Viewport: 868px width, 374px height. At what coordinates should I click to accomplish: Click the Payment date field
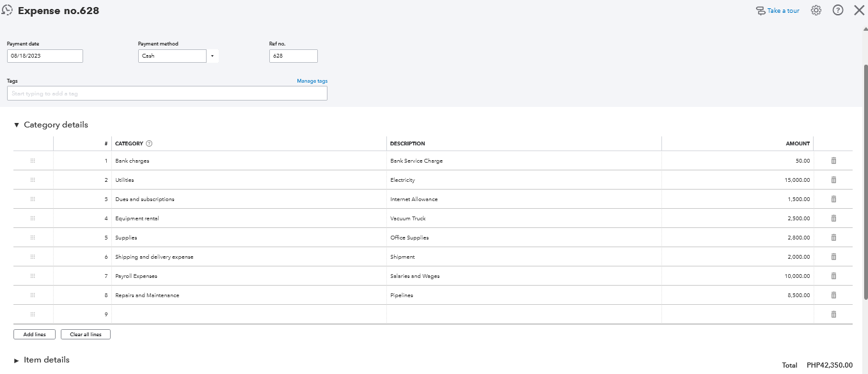click(45, 56)
